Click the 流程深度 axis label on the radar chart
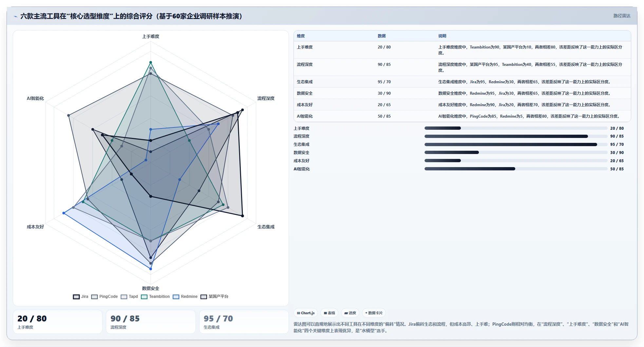The image size is (644, 347). (x=266, y=98)
